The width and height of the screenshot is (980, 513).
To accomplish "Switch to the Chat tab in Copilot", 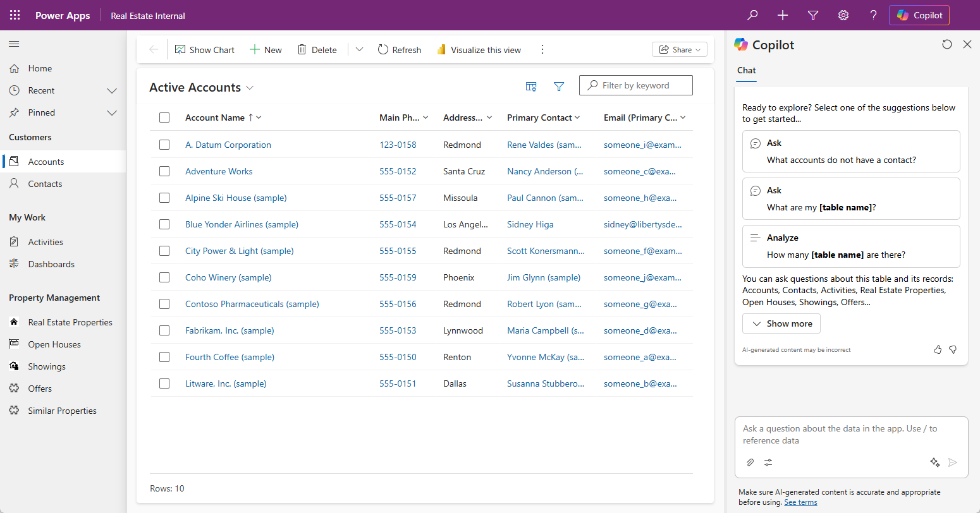I will click(x=747, y=71).
